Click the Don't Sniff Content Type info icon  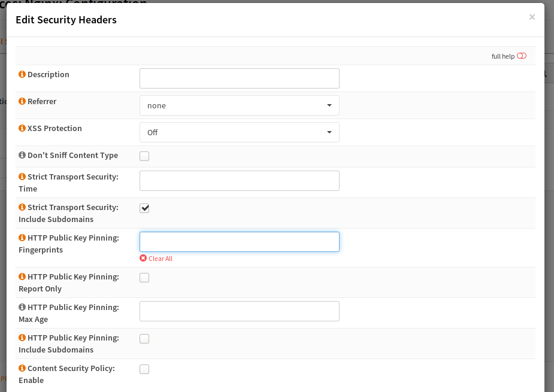point(22,155)
